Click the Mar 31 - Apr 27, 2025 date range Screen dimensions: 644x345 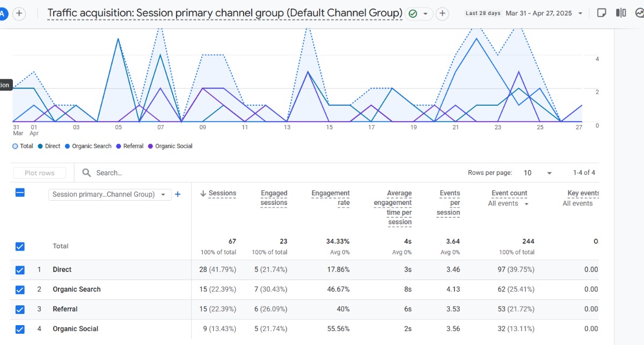[x=539, y=13]
